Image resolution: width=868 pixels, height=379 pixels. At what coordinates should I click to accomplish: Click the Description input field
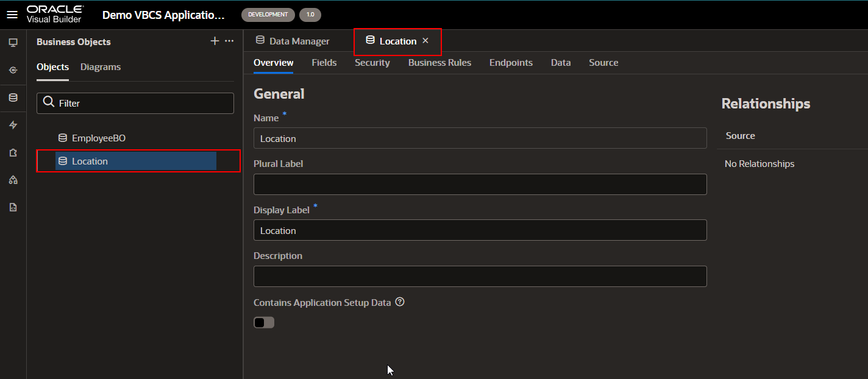click(480, 276)
